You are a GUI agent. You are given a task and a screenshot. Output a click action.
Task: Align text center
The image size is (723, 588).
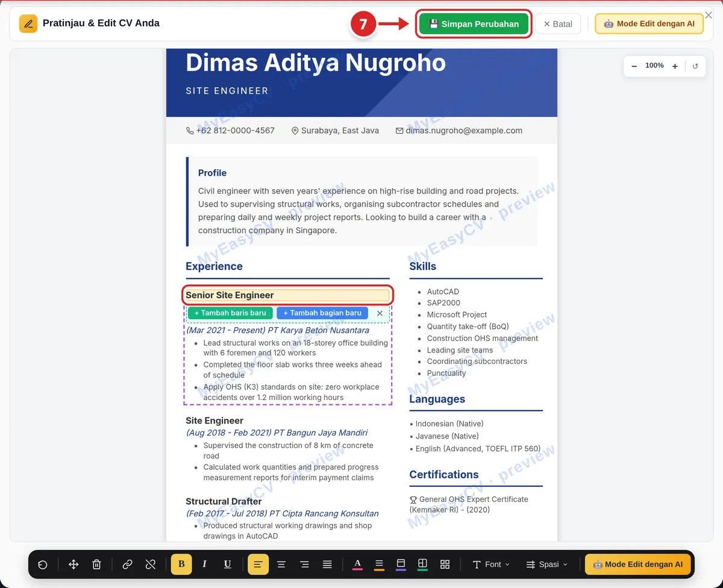coord(281,565)
